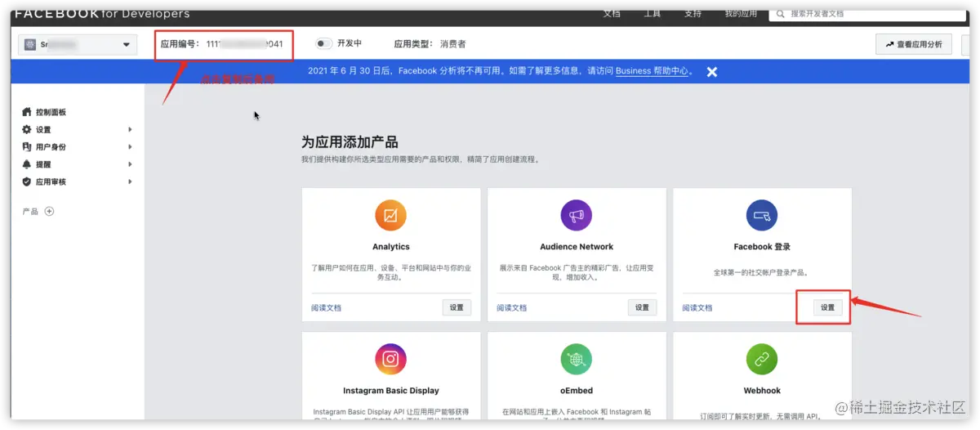Click the 设置 gear icon in sidebar

pyautogui.click(x=27, y=129)
